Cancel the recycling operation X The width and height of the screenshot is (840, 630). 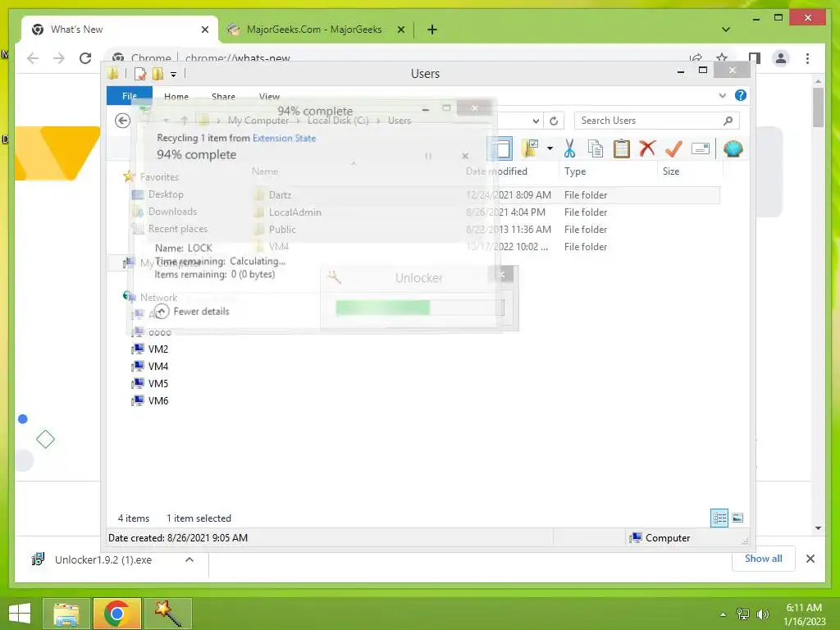pos(465,156)
